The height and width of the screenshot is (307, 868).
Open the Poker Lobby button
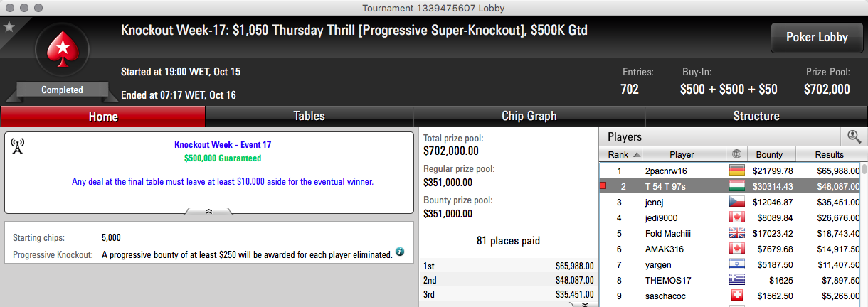click(x=817, y=38)
